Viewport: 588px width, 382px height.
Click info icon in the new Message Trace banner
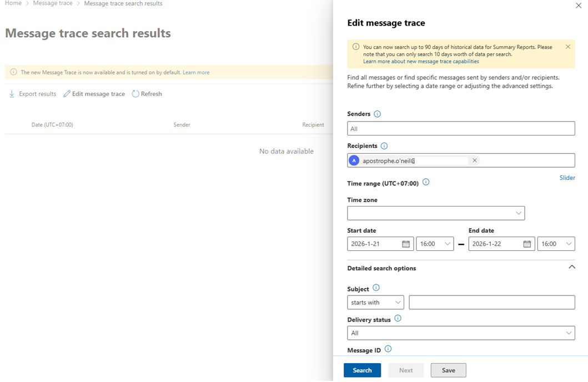point(13,72)
